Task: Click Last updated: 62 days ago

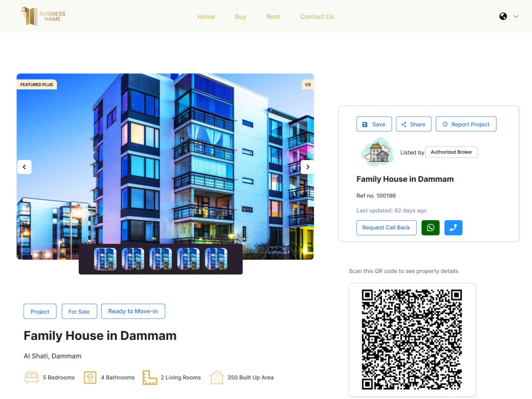Action: point(392,210)
